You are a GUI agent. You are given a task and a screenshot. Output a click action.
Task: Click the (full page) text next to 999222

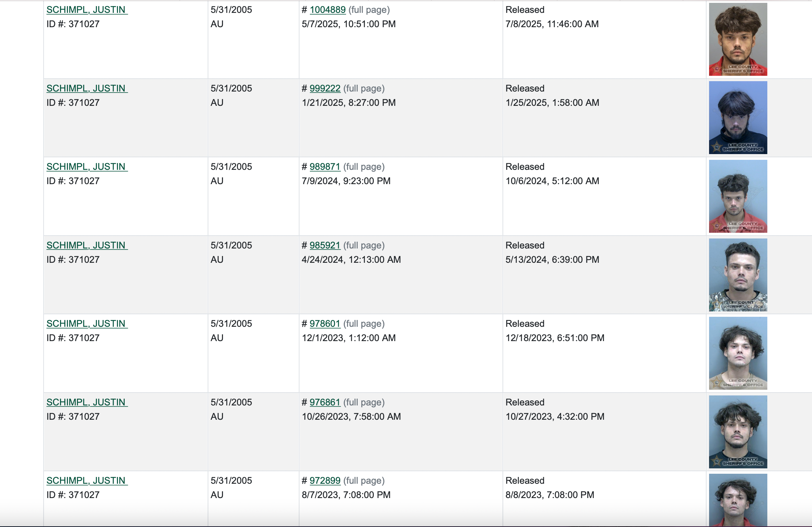click(364, 88)
